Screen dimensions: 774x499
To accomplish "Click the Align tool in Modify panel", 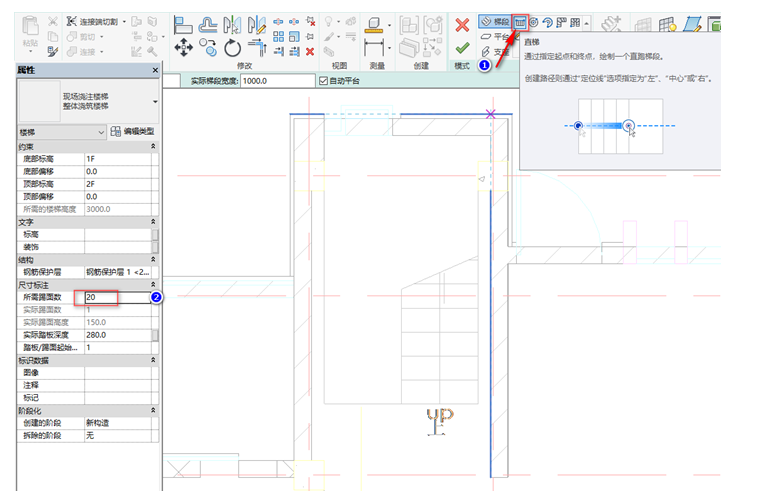I will pyautogui.click(x=184, y=24).
